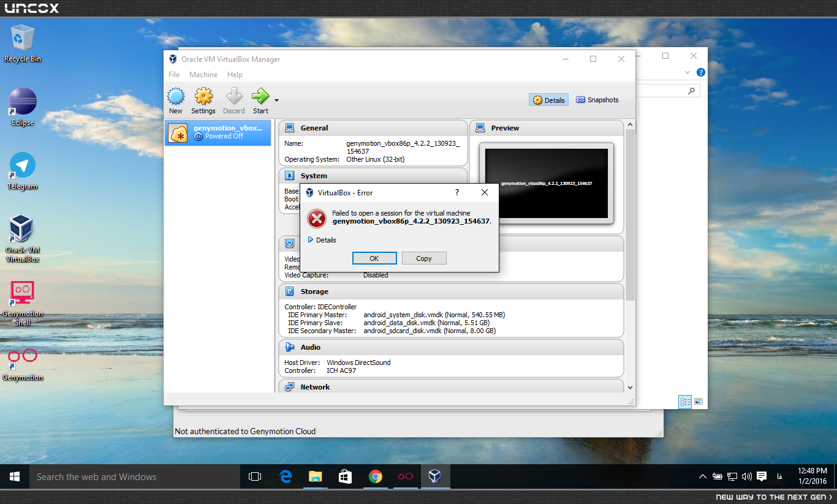Click the New virtual machine toolbar icon

[x=176, y=100]
